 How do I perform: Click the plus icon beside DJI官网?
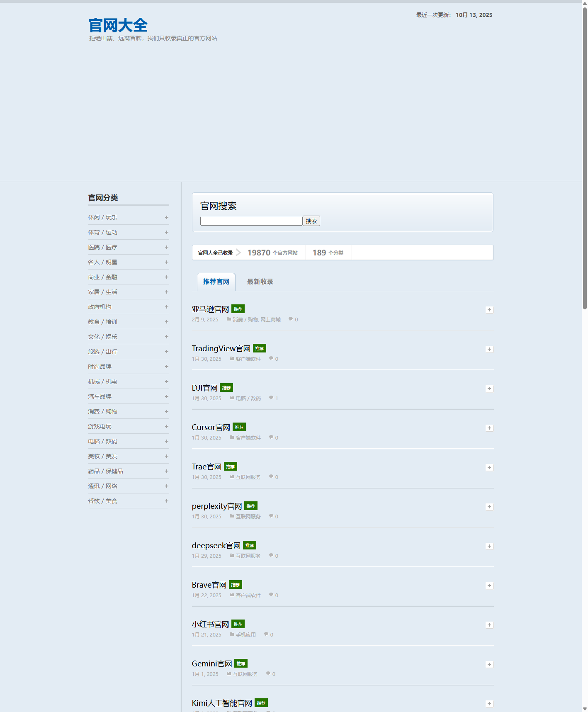pyautogui.click(x=489, y=389)
